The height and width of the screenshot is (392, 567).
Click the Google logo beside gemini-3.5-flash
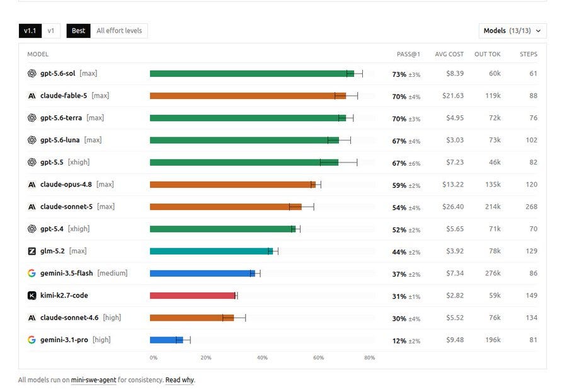pos(32,274)
